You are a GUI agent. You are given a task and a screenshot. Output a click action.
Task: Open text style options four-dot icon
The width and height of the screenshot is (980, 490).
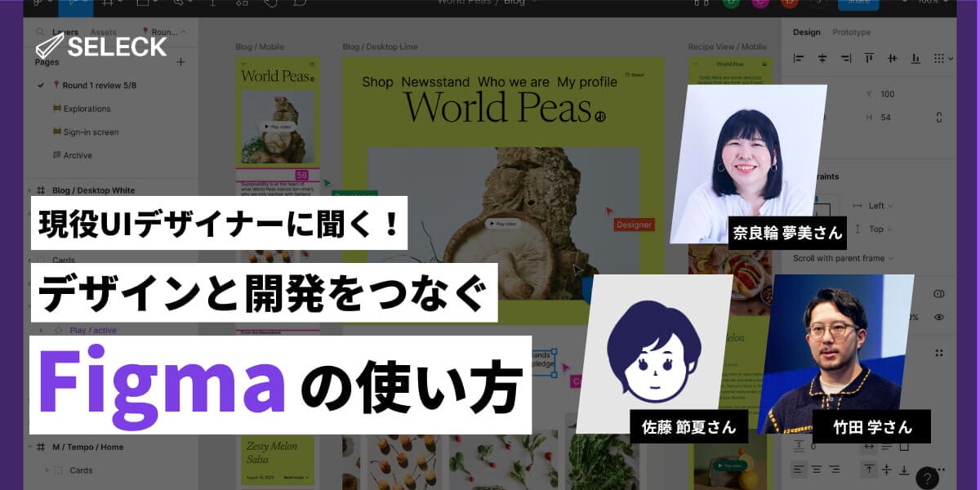tap(938, 353)
